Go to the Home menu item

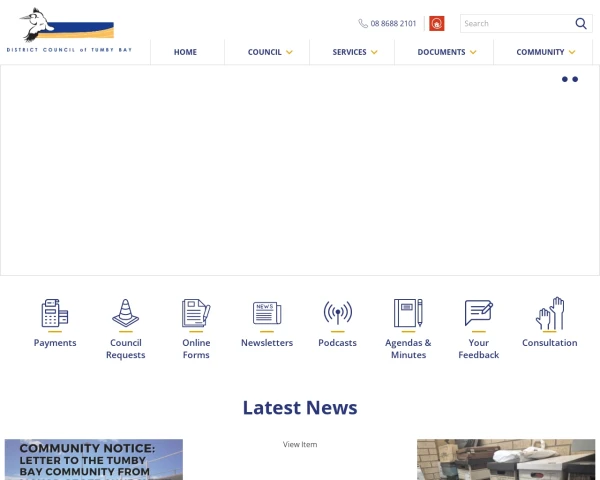185,52
